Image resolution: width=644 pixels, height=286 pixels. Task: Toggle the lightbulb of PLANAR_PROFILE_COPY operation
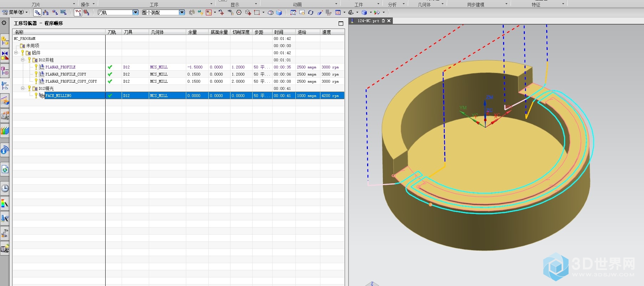click(x=36, y=74)
